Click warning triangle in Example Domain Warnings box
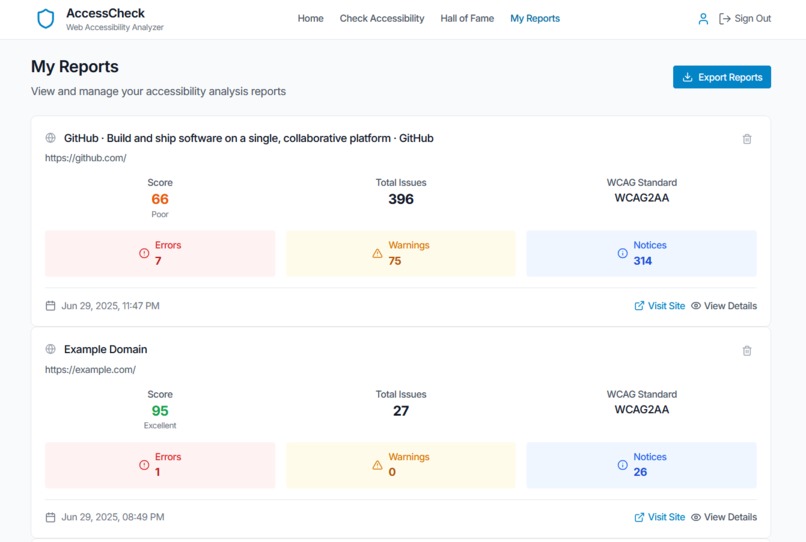 [x=377, y=465]
